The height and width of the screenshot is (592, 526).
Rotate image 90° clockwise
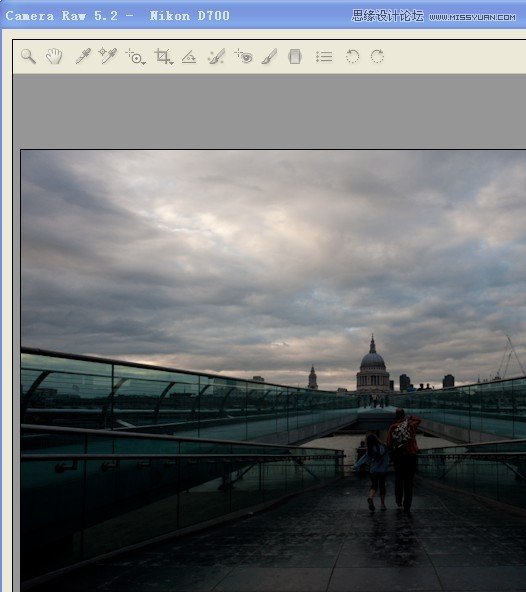click(377, 57)
